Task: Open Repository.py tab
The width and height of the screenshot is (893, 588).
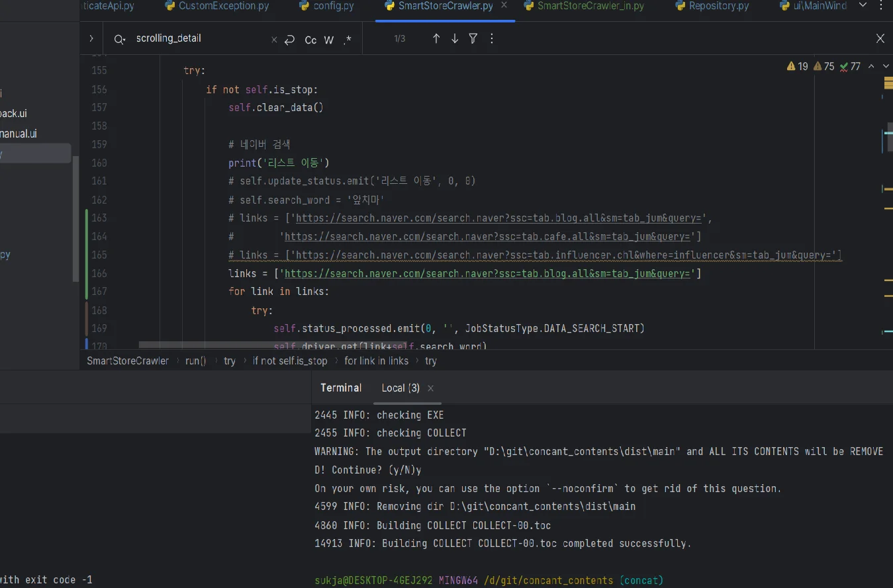Action: click(712, 6)
